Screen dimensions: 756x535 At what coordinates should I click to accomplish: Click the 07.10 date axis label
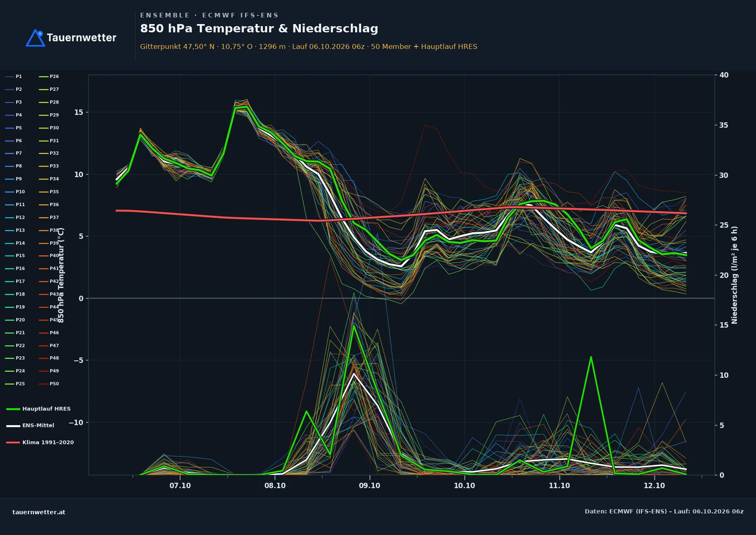click(180, 486)
